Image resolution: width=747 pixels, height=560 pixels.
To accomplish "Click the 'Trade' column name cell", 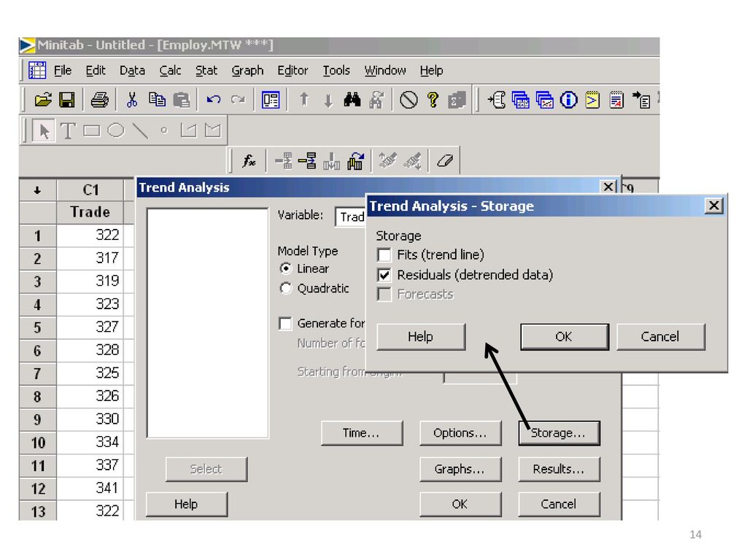I will pyautogui.click(x=90, y=212).
